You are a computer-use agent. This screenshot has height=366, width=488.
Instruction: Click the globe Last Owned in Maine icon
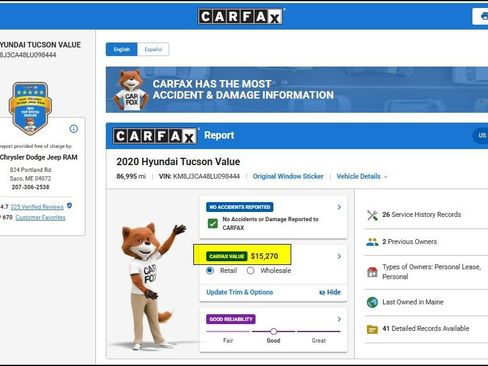point(372,302)
